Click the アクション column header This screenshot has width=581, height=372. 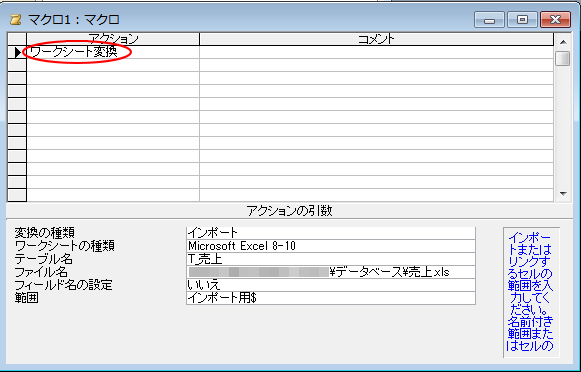pos(113,39)
